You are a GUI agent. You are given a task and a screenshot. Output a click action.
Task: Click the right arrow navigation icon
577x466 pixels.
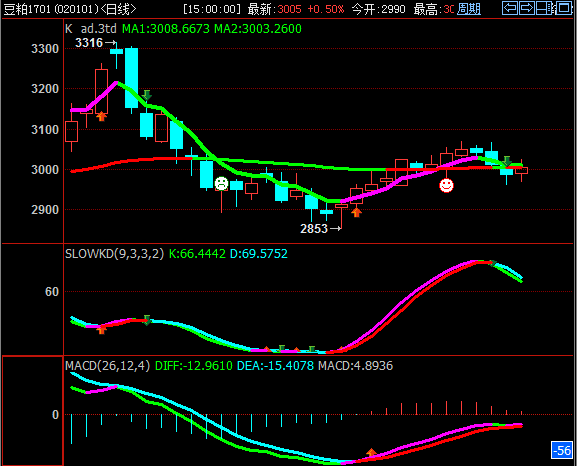(527, 8)
